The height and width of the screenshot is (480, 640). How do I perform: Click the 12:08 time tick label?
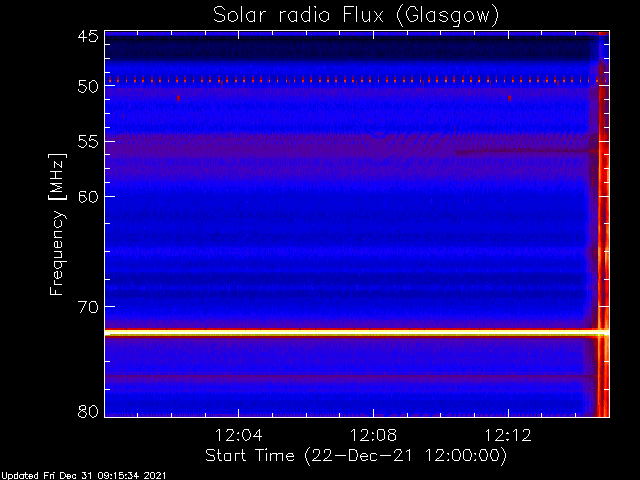(x=373, y=435)
